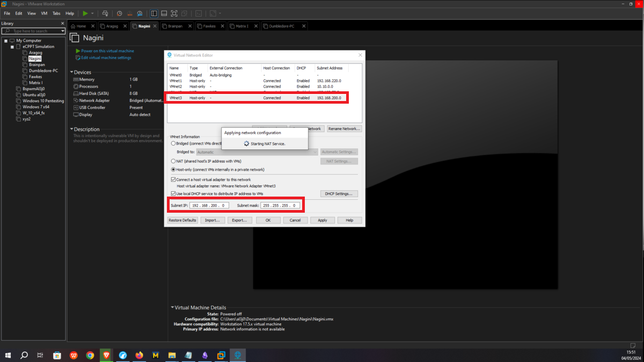Screen dimensions: 644x362
Task: Open Windows Start menu
Action: coord(8,355)
